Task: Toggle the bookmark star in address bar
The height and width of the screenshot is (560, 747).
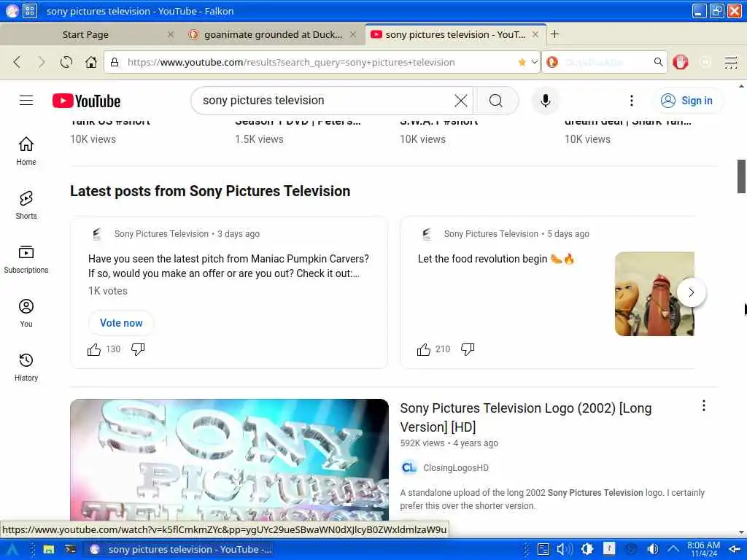Action: click(x=522, y=62)
